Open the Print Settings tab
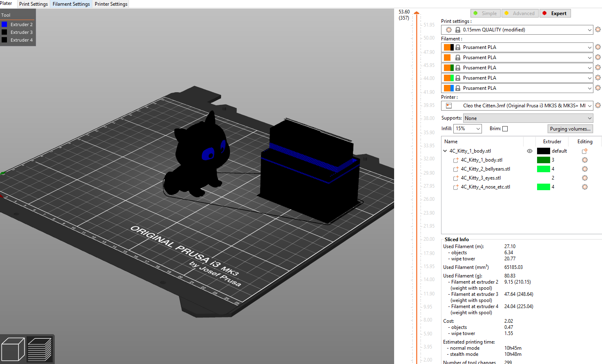This screenshot has height=364, width=602. coord(33,4)
